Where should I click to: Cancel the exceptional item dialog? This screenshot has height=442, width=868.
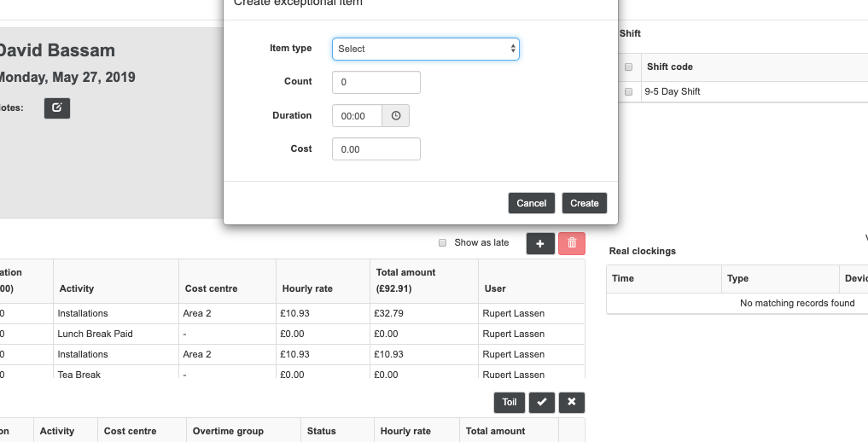click(531, 203)
